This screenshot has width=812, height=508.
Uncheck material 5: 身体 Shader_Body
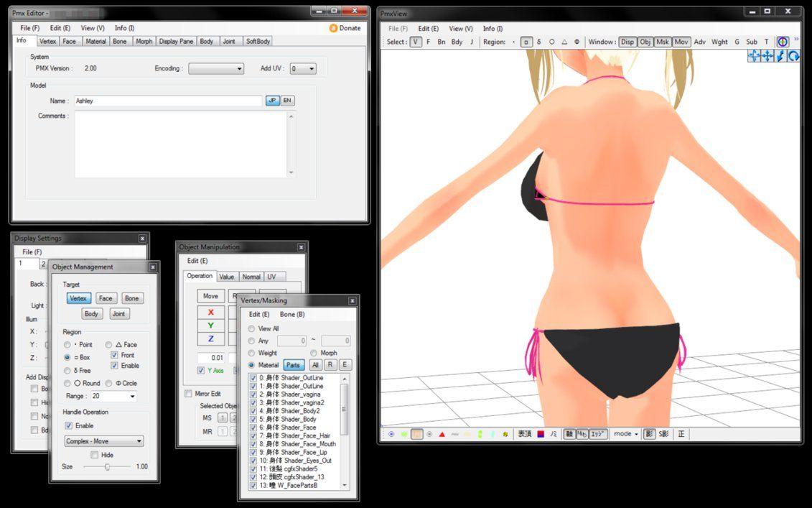253,419
